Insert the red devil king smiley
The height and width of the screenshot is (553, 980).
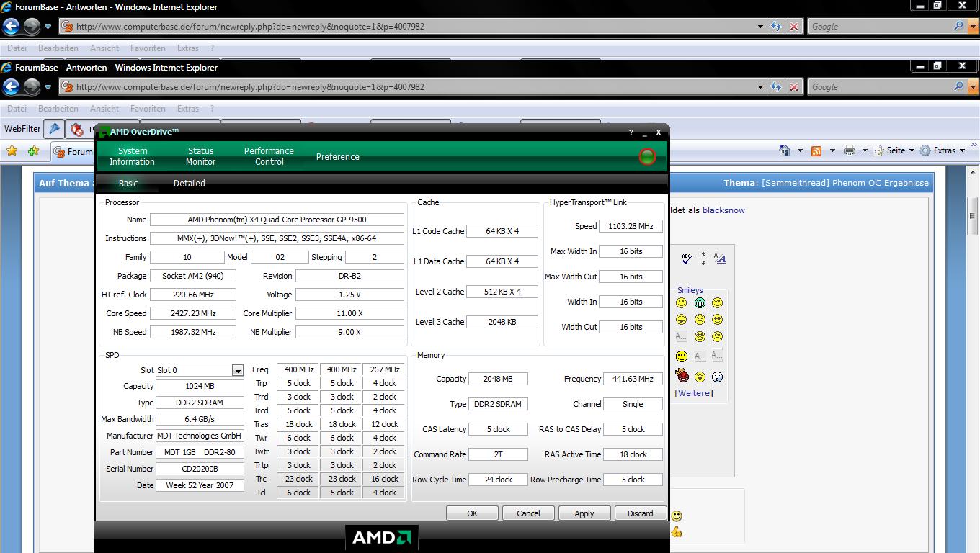(682, 375)
